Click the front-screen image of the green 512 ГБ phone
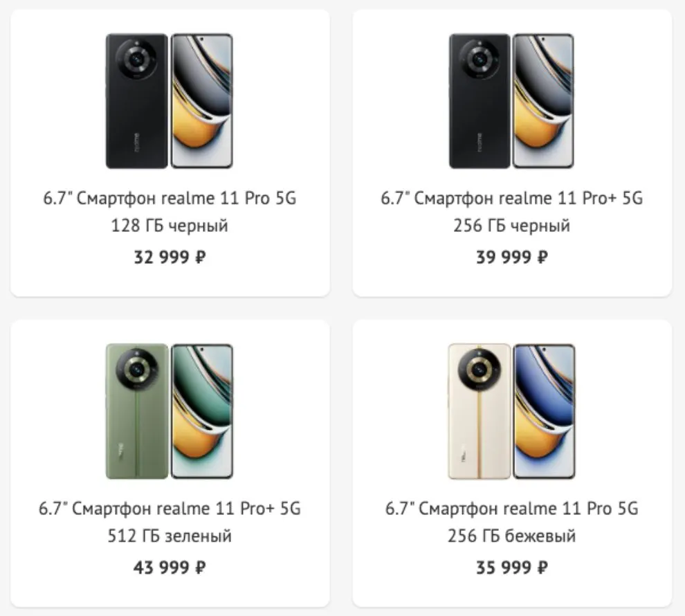Viewport: 685px width, 616px height. tap(201, 411)
